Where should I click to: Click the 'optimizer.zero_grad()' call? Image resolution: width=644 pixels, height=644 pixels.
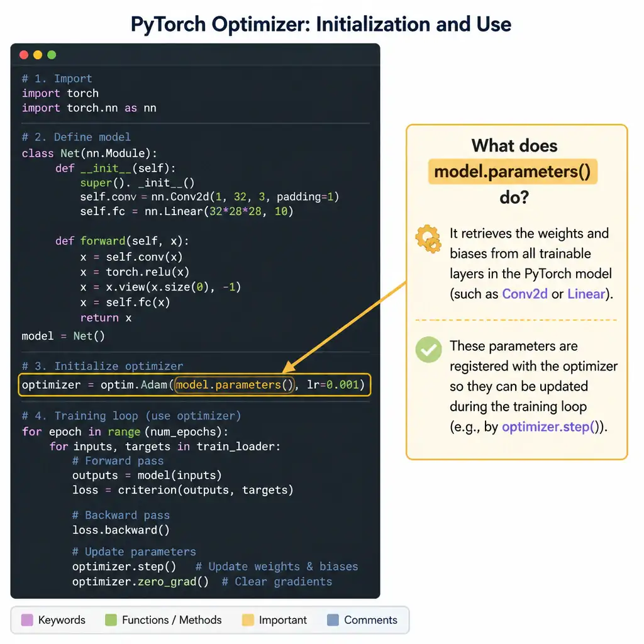coord(140,582)
